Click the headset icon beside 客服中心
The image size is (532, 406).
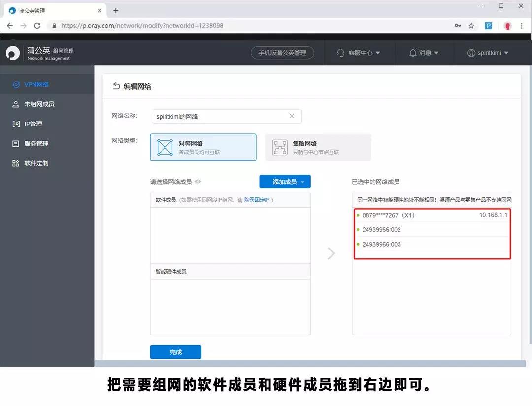coord(340,53)
